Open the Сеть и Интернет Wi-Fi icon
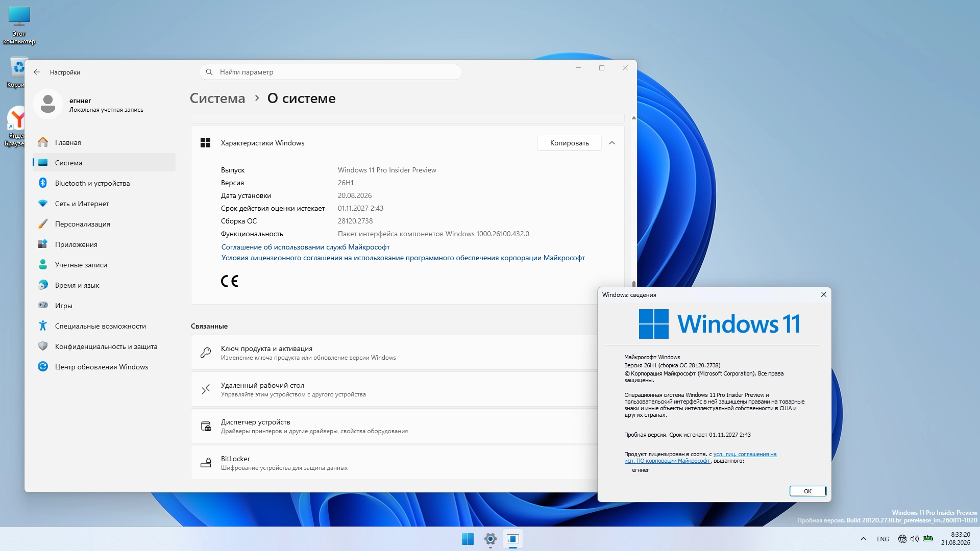This screenshot has width=980, height=551. [x=43, y=204]
